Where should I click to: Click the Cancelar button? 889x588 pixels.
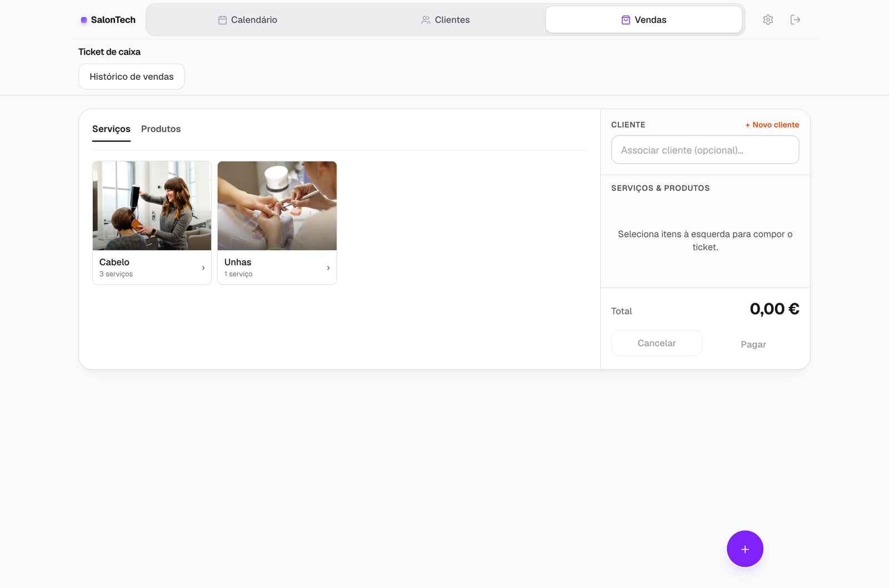pos(657,343)
